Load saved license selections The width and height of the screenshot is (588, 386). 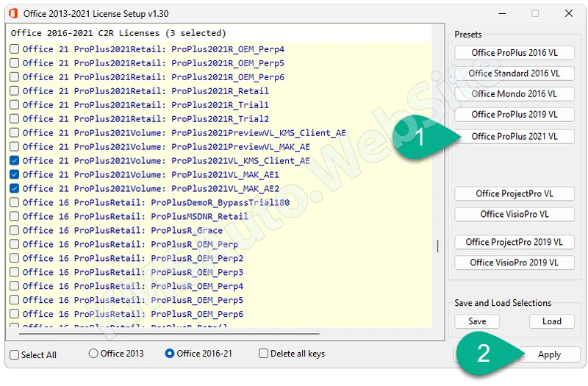coord(551,321)
